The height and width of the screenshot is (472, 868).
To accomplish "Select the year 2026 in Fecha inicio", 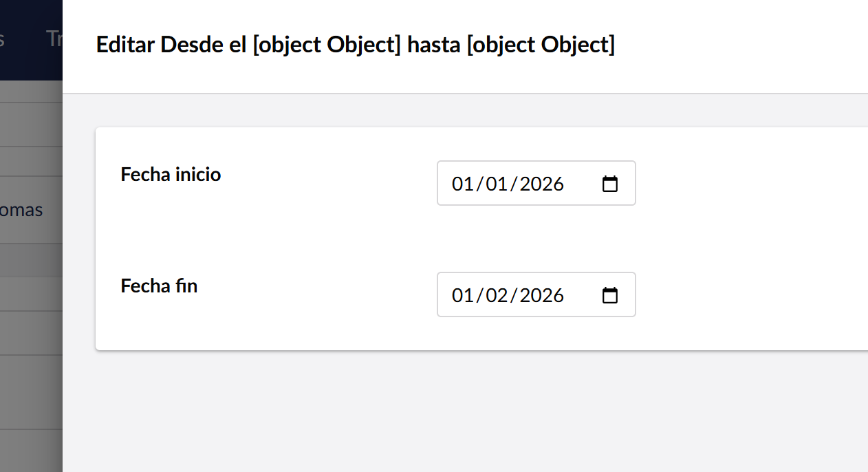I will pos(541,184).
